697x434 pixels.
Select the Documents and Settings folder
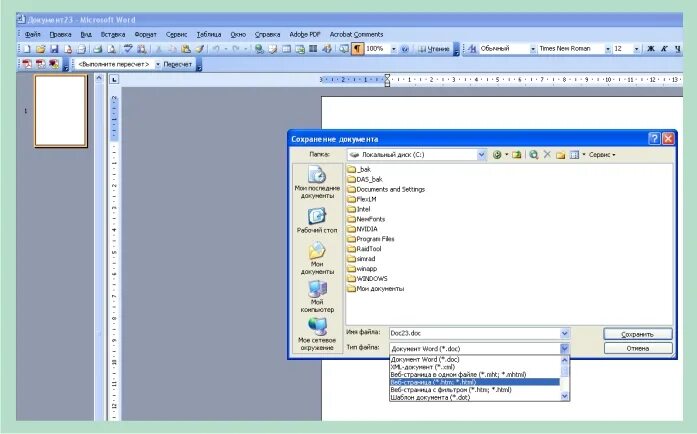(386, 189)
